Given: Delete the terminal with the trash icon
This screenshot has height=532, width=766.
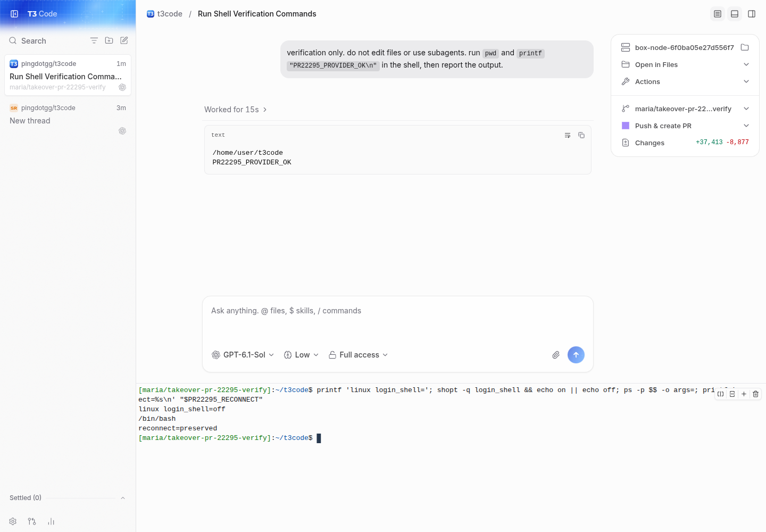Looking at the screenshot, I should click(755, 394).
